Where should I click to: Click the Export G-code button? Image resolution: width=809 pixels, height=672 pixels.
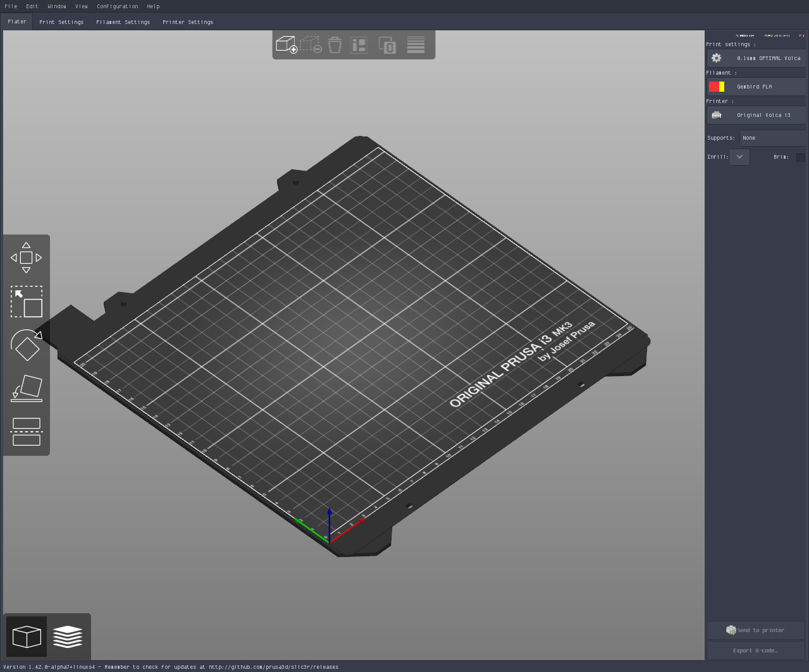coord(755,650)
